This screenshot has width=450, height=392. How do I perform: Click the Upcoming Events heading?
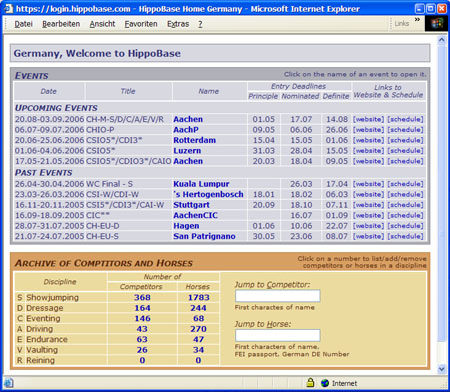(56, 108)
